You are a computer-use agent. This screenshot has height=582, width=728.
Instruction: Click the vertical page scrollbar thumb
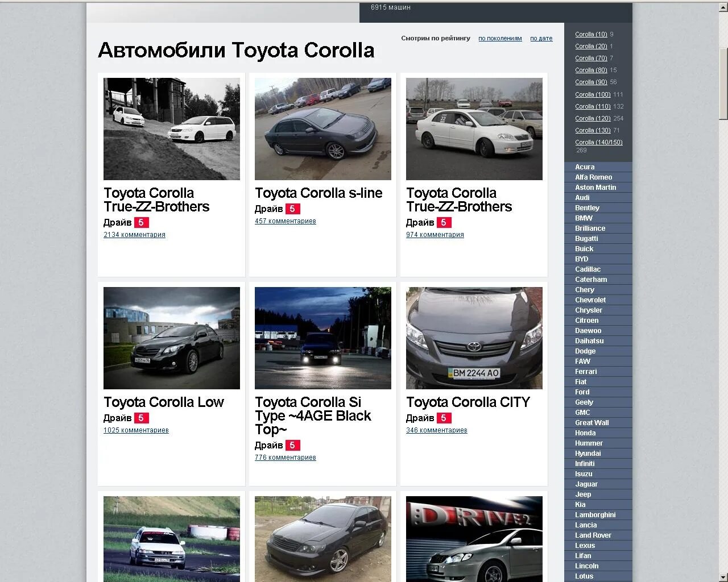tap(723, 84)
